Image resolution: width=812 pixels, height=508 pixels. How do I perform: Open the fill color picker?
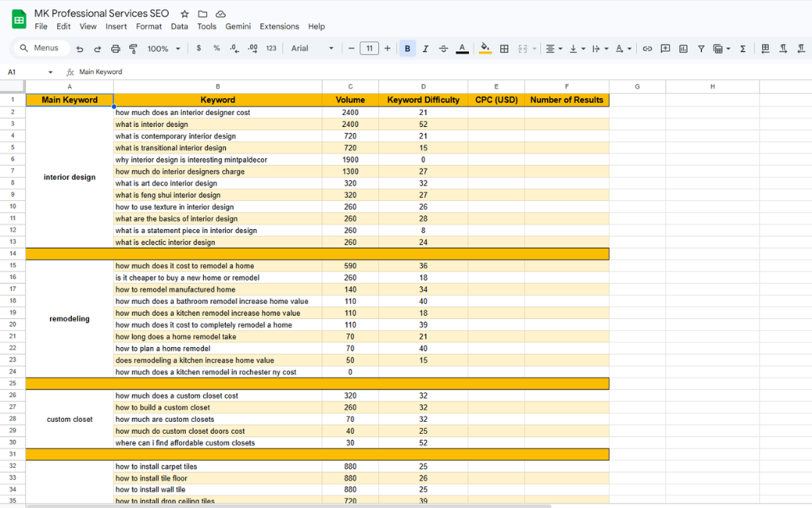[485, 48]
